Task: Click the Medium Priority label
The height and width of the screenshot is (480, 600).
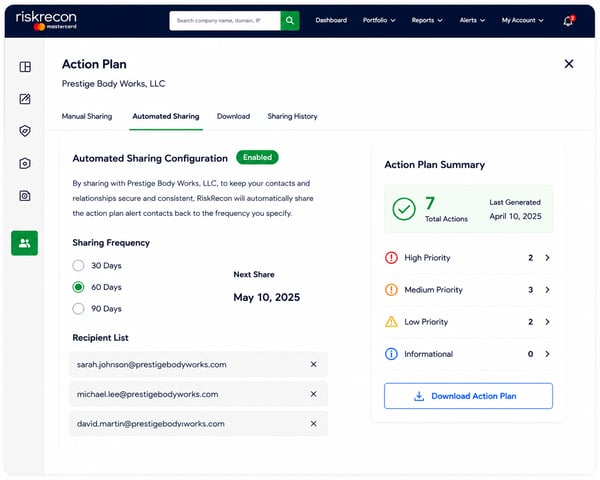Action: point(434,290)
